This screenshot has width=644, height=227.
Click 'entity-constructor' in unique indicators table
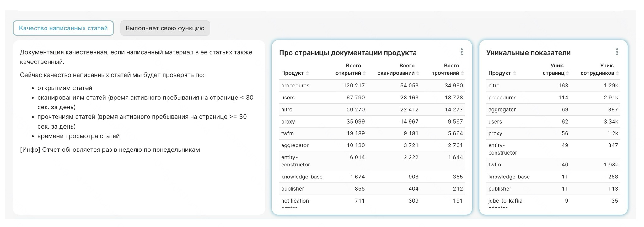tap(502, 149)
